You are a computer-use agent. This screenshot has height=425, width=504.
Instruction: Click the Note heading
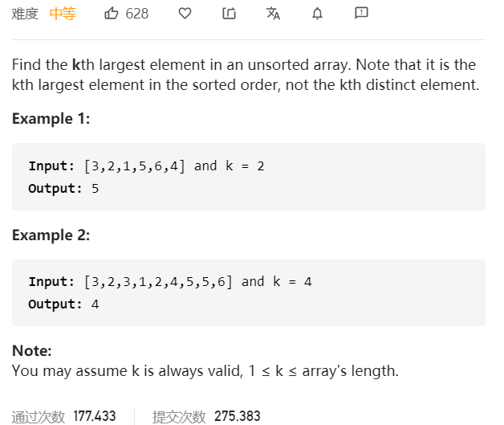click(x=32, y=350)
